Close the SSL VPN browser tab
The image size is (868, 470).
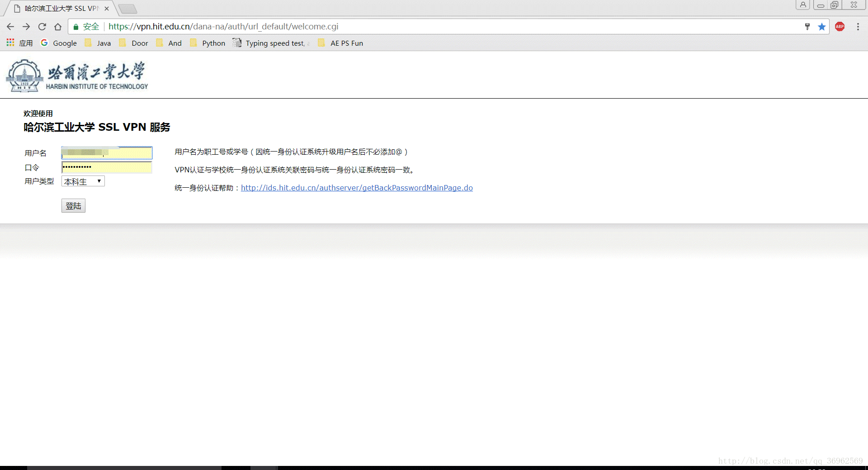click(x=107, y=9)
